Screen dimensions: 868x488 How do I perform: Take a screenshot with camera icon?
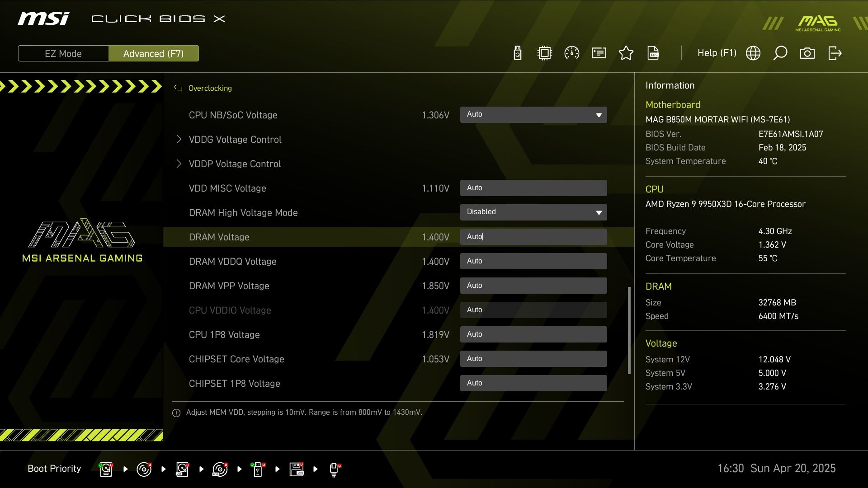pos(807,53)
